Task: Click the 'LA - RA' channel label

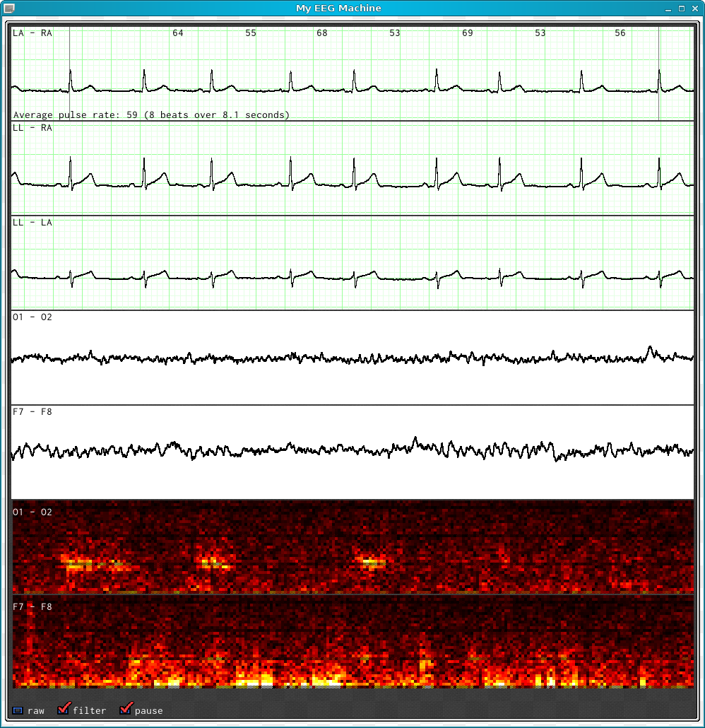Action: click(32, 33)
